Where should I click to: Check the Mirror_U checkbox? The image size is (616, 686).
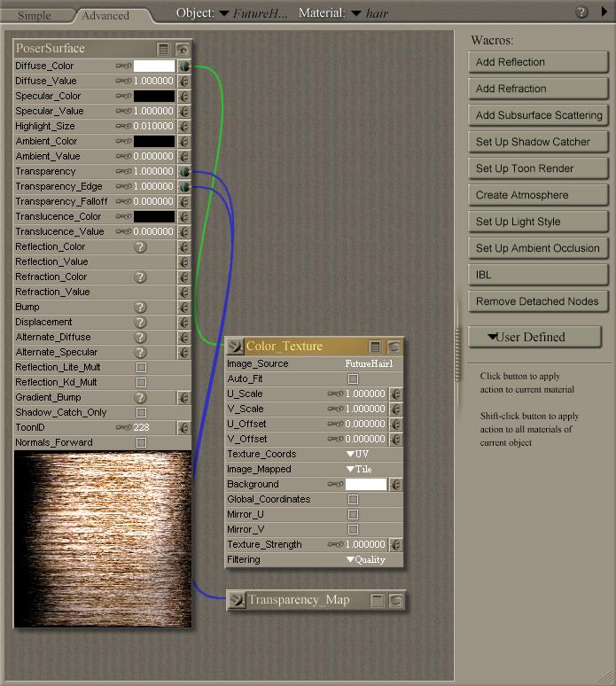tap(353, 514)
